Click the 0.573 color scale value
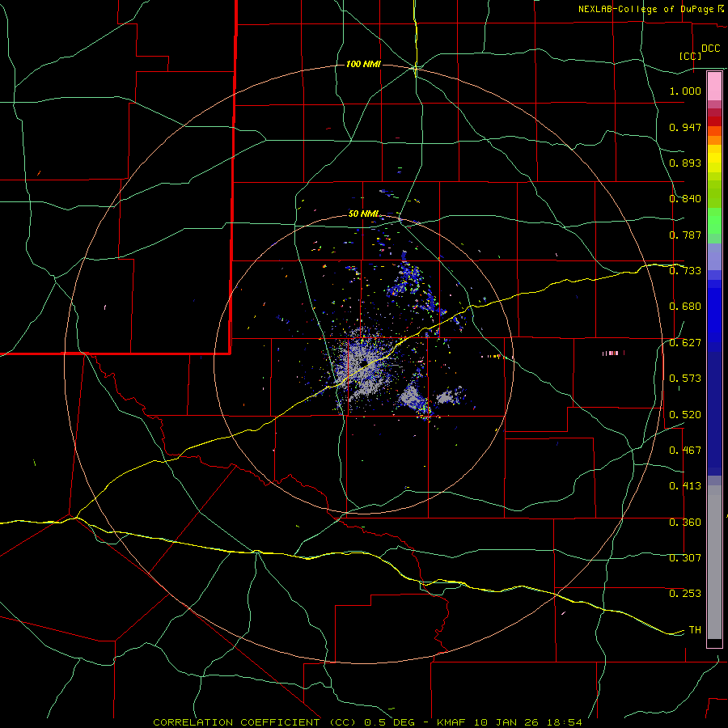The image size is (728, 728). click(x=685, y=379)
